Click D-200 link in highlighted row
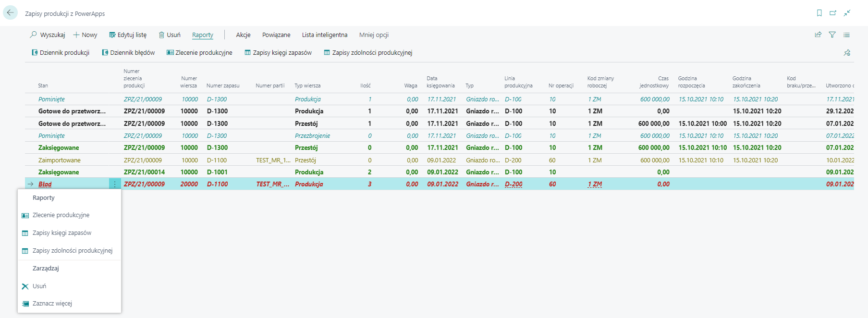This screenshot has height=318, width=868. (x=513, y=184)
